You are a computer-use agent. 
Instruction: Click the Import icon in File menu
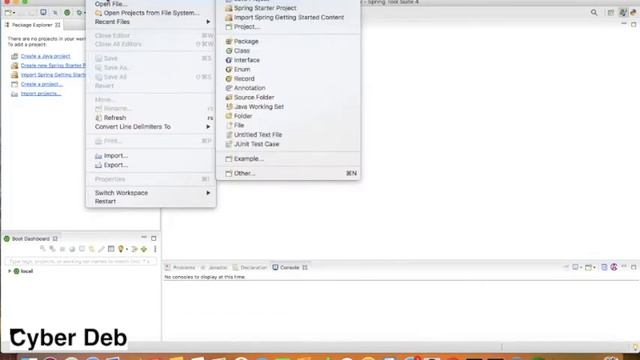[98, 156]
